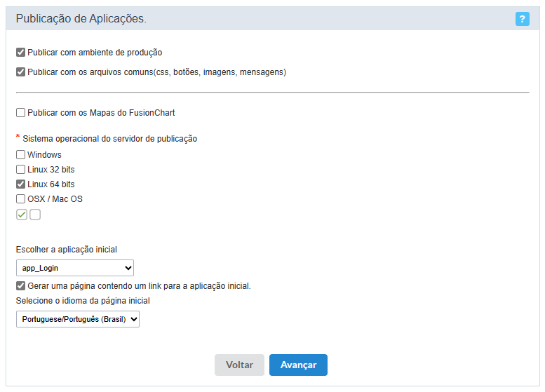Click the red required-field asterisk
The height and width of the screenshot is (392, 545).
click(18, 137)
